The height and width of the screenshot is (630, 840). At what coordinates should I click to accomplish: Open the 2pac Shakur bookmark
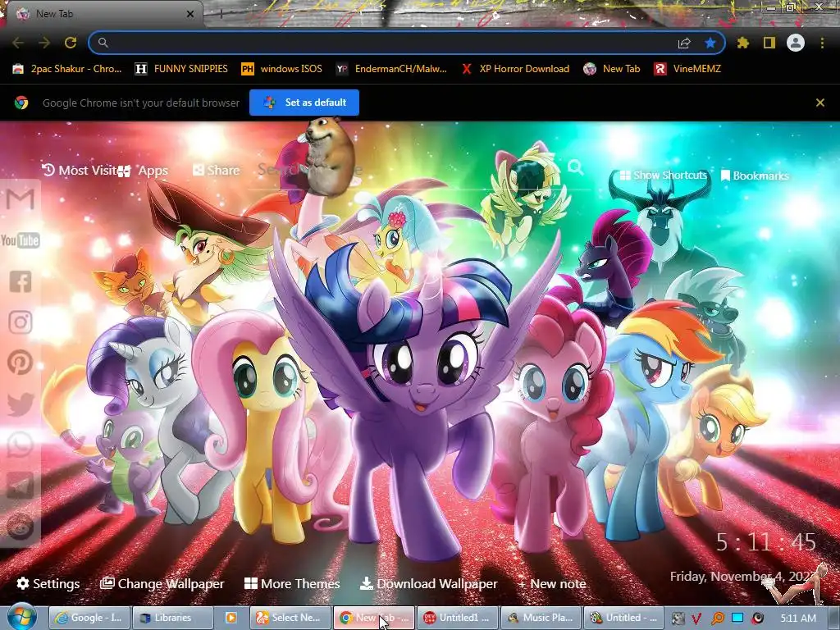click(67, 69)
